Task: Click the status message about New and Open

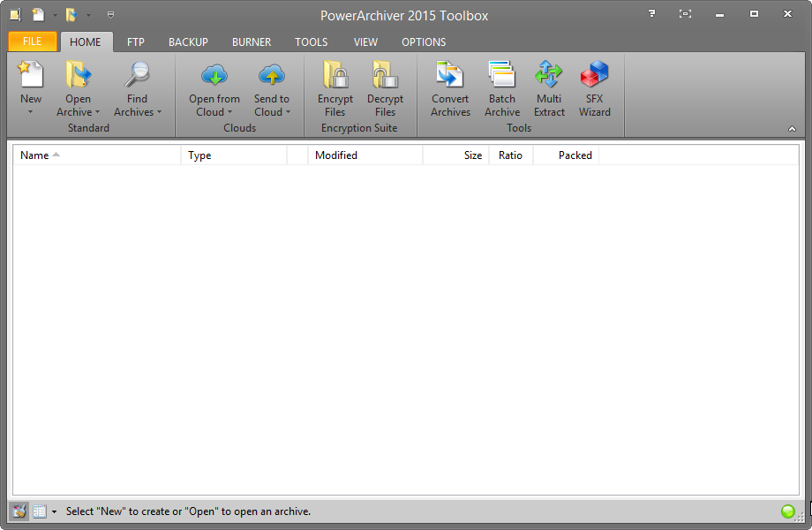Action: tap(189, 511)
